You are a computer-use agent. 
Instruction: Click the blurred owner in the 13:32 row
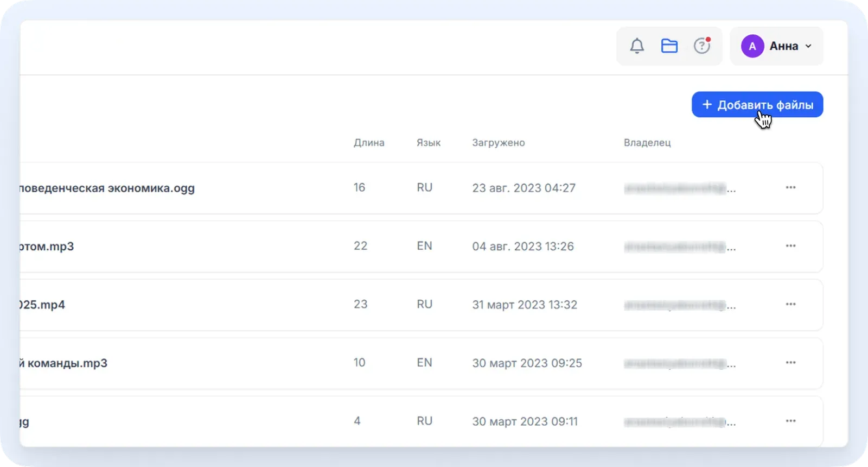(680, 305)
